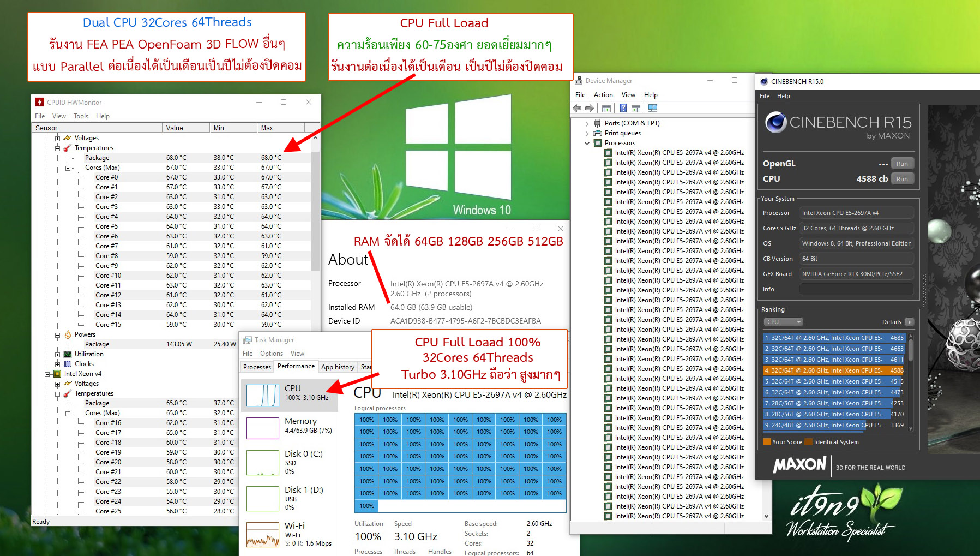Click the Run button next to CPU 4588 cb
The width and height of the screenshot is (980, 556).
[902, 179]
